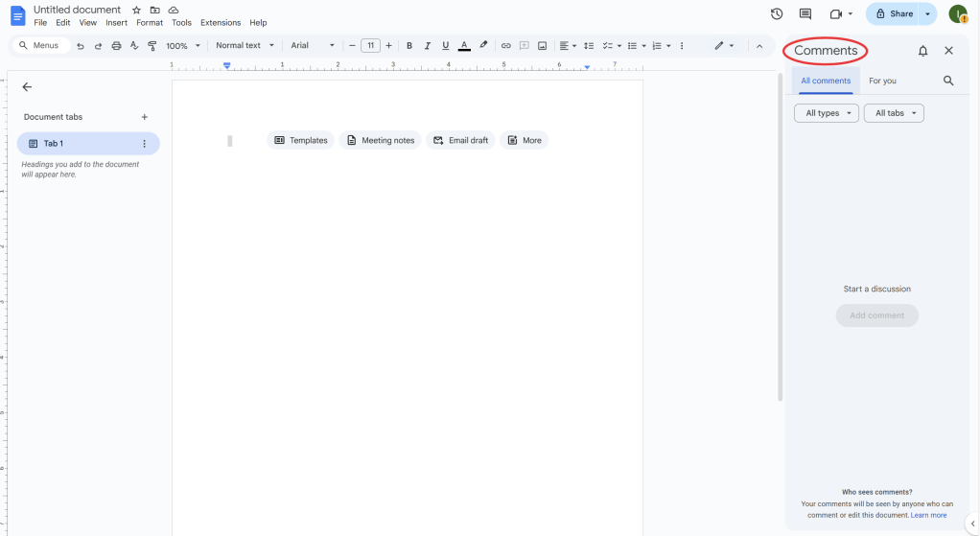Image resolution: width=980 pixels, height=536 pixels.
Task: Toggle italic formatting
Action: coord(428,46)
